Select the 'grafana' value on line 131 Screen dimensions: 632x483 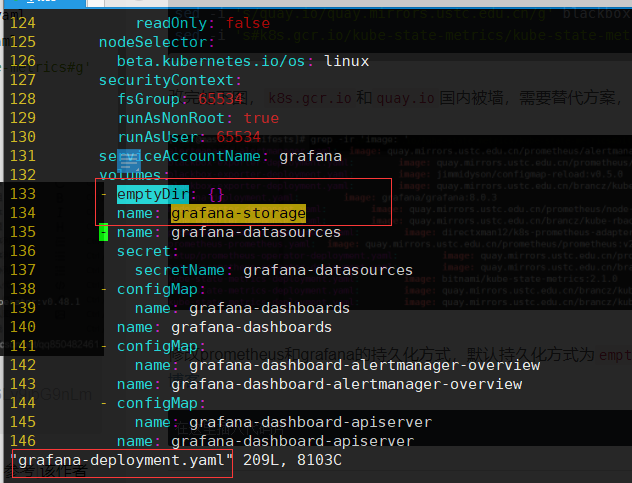[x=310, y=156]
